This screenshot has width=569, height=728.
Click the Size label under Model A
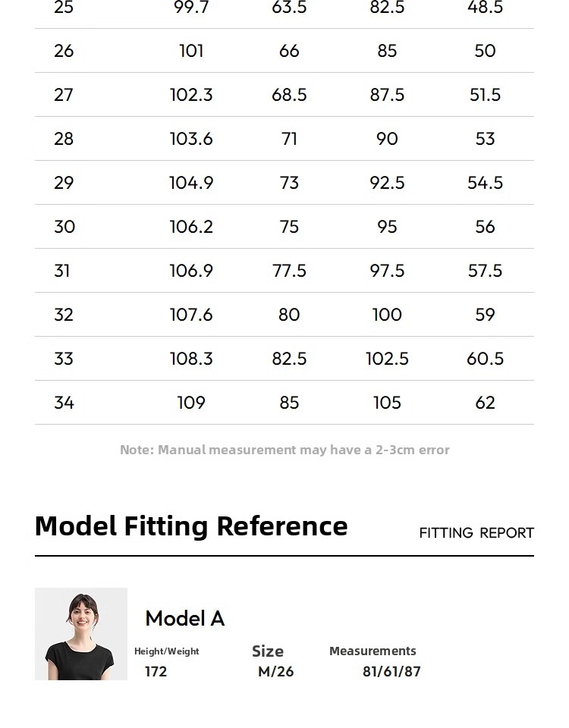coord(268,651)
